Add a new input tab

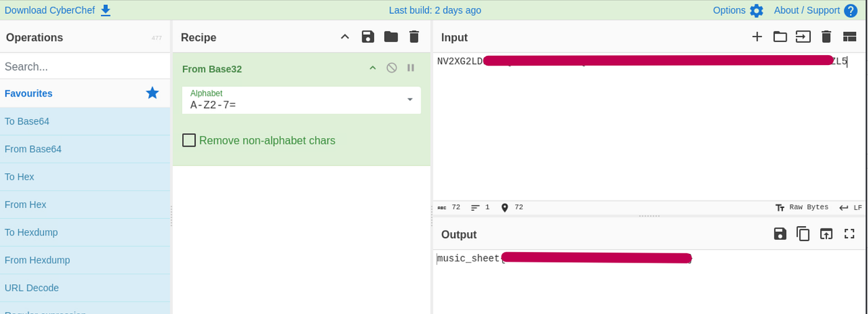(x=757, y=37)
